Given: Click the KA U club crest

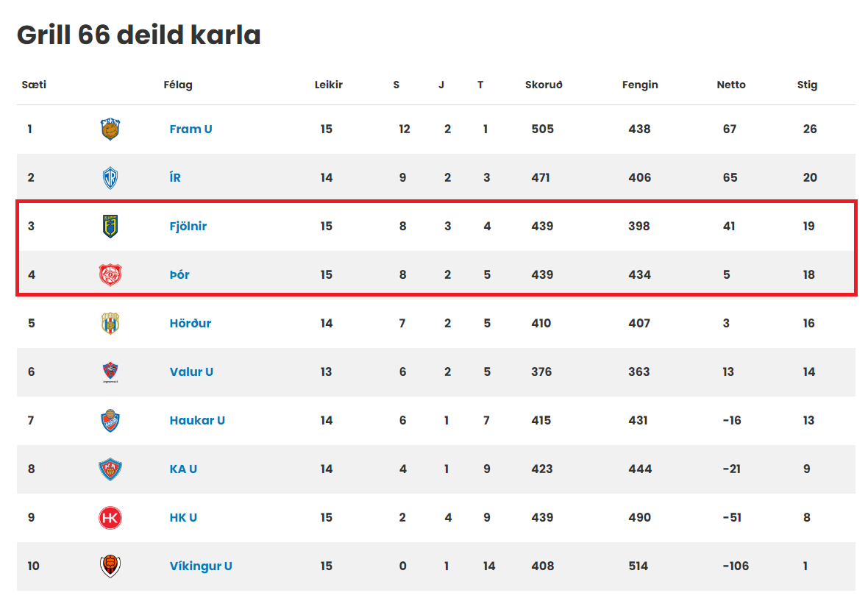Looking at the screenshot, I should click(110, 469).
